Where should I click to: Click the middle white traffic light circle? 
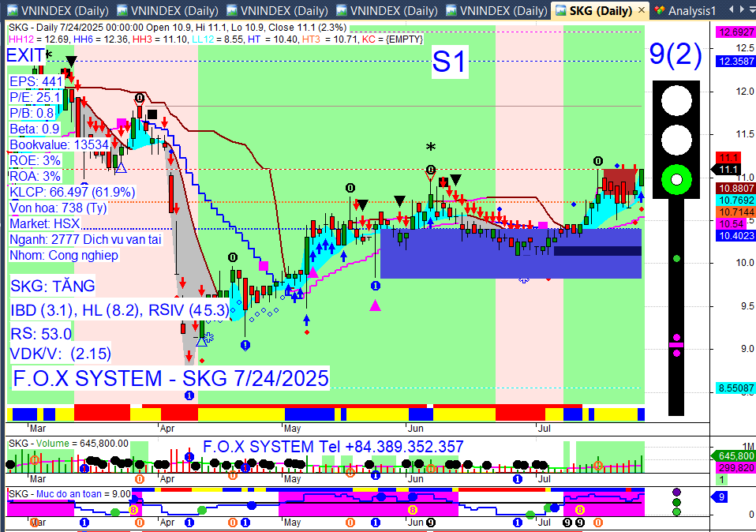(x=676, y=140)
